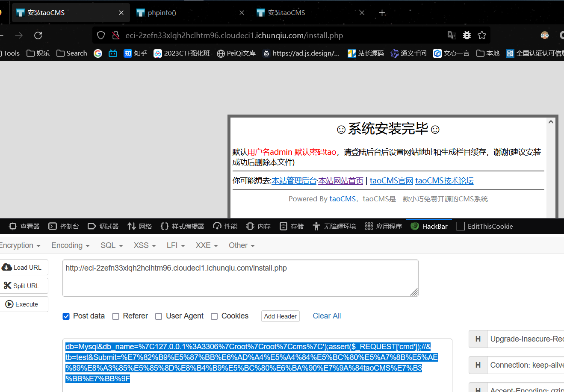Open the 站长源码 bookmark

tap(366, 53)
